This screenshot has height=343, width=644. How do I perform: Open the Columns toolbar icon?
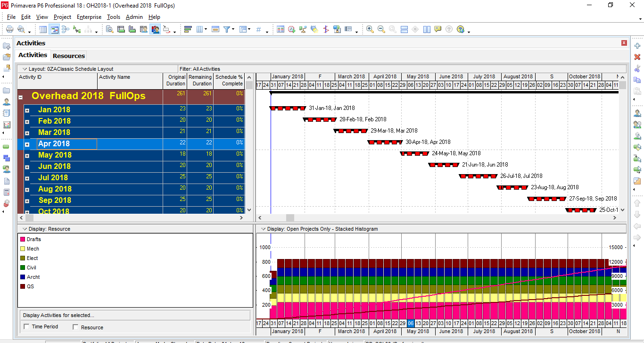pyautogui.click(x=200, y=29)
